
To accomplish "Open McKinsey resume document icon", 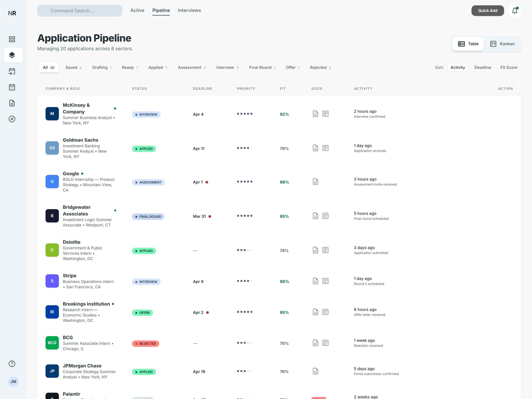I will coord(315,114).
